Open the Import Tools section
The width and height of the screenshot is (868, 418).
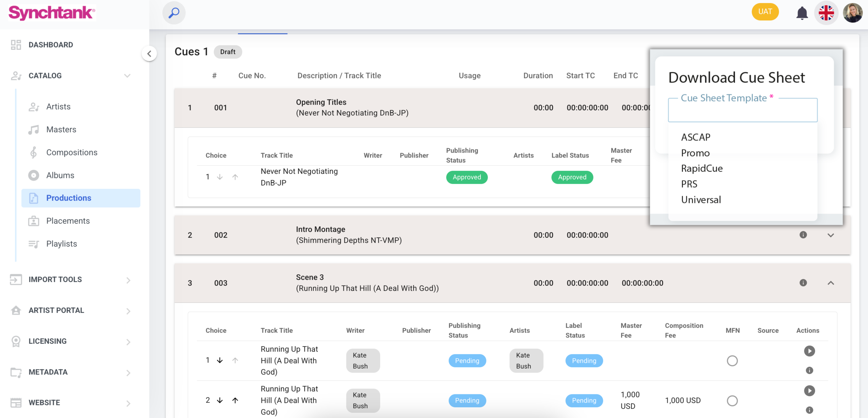pyautogui.click(x=55, y=279)
